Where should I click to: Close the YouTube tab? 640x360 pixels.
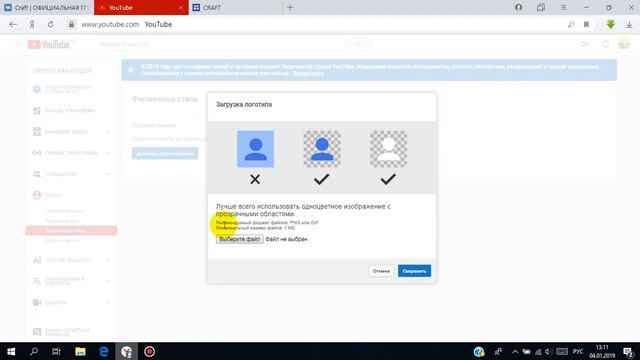pos(180,8)
